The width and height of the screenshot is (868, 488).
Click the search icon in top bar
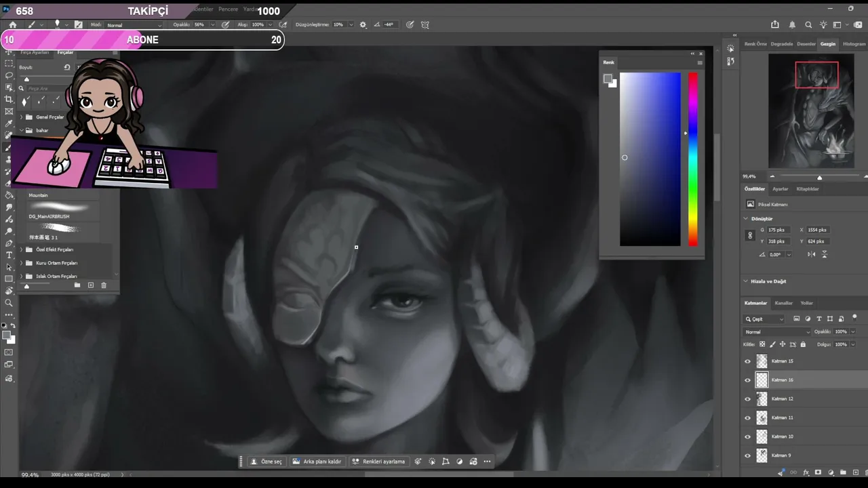coord(808,24)
